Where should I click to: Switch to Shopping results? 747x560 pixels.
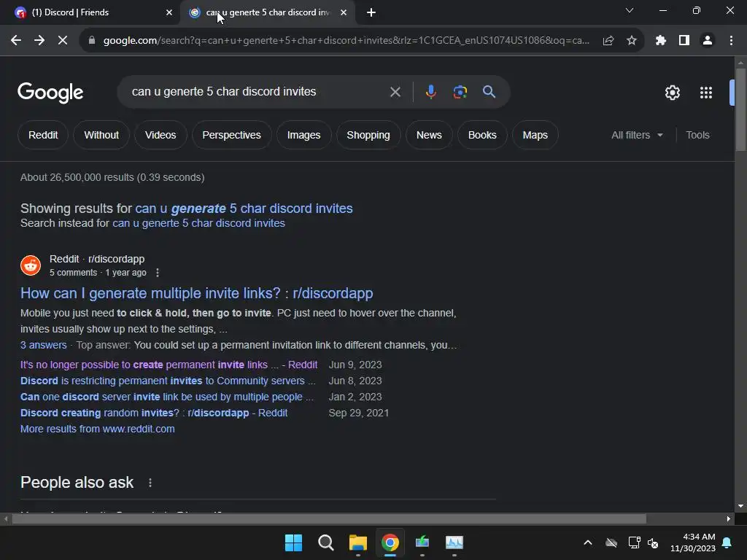click(x=368, y=135)
